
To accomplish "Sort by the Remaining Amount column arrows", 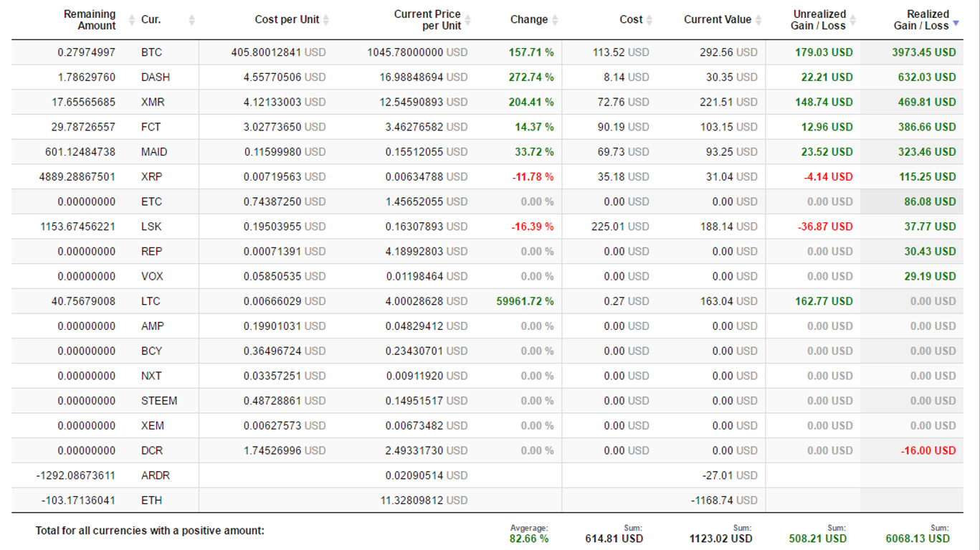I will pyautogui.click(x=132, y=20).
